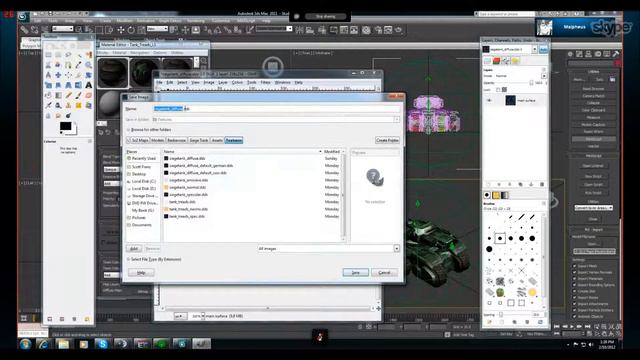Select the Move tool in GIMP toolbox
Image resolution: width=640 pixels, height=360 pixels.
coord(58,75)
